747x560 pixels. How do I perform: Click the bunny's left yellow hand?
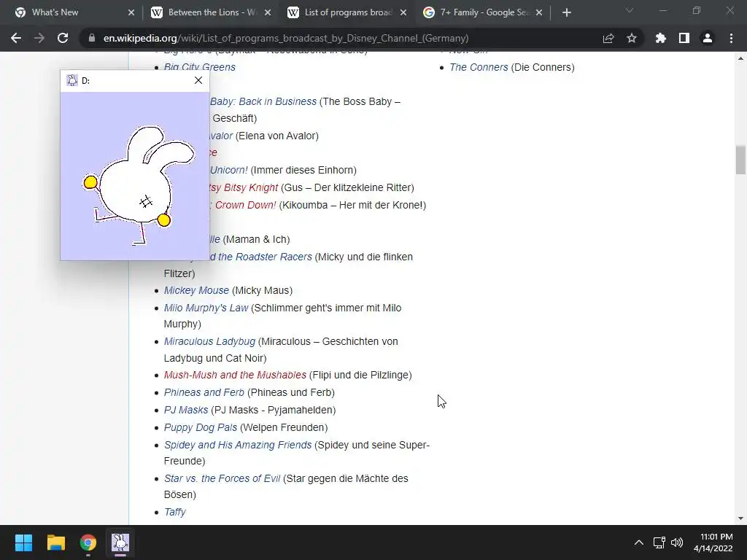[90, 182]
